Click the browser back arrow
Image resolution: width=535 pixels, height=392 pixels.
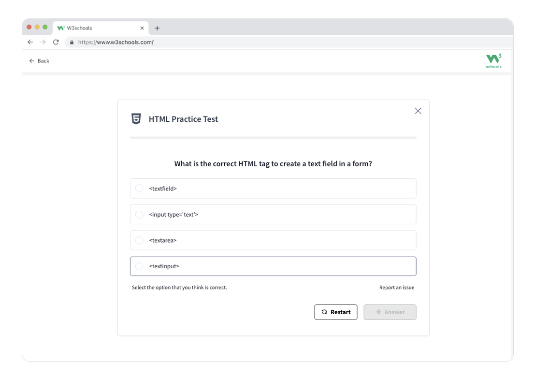click(30, 42)
